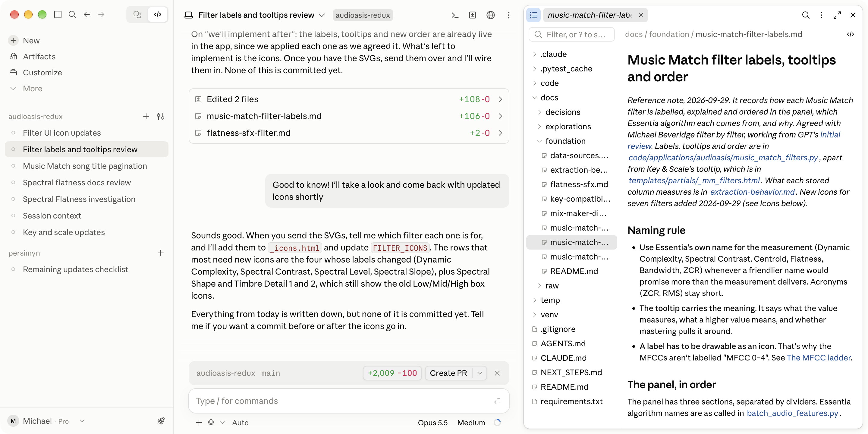Click the bug icon beside Michael
868x434 pixels.
click(x=161, y=421)
